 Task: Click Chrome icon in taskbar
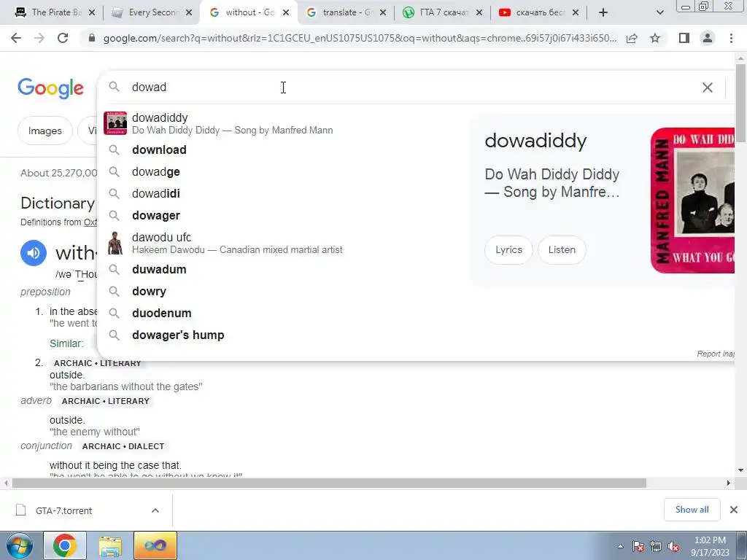(65, 545)
